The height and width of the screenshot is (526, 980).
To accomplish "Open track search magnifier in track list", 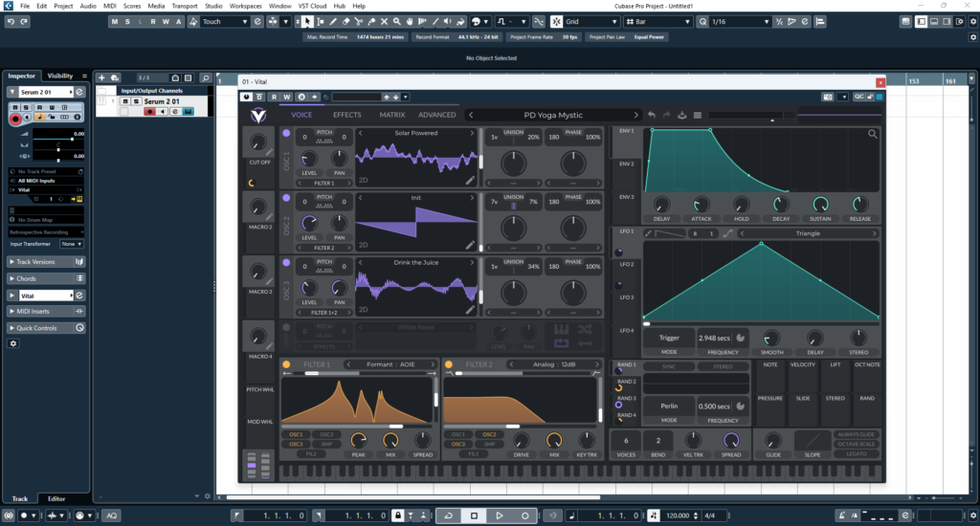I will coord(205,77).
